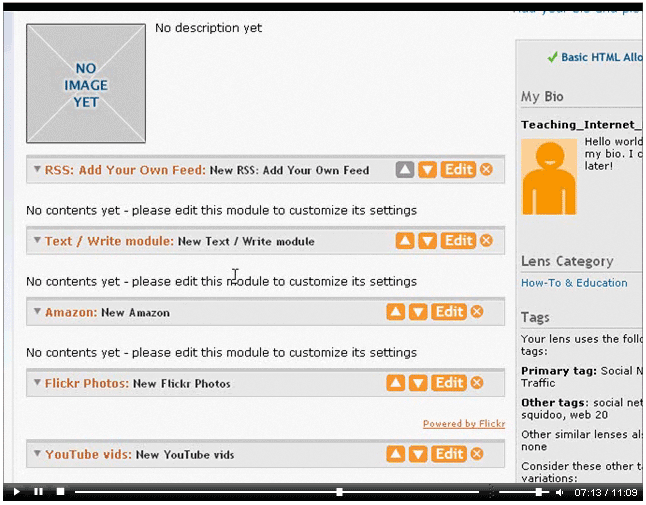The width and height of the screenshot is (646, 505).
Task: Move the YouTube vids module up
Action: (x=396, y=454)
